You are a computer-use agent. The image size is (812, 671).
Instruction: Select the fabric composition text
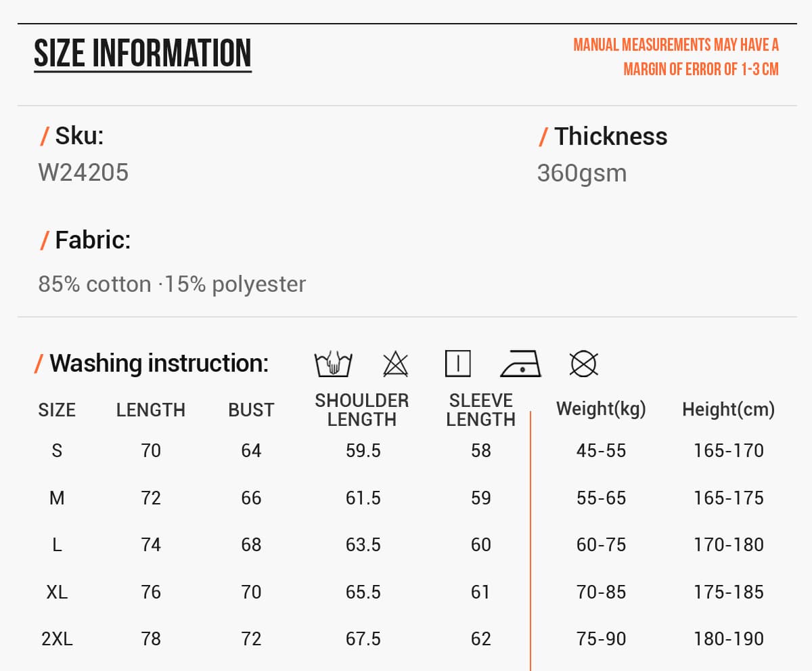(x=172, y=284)
